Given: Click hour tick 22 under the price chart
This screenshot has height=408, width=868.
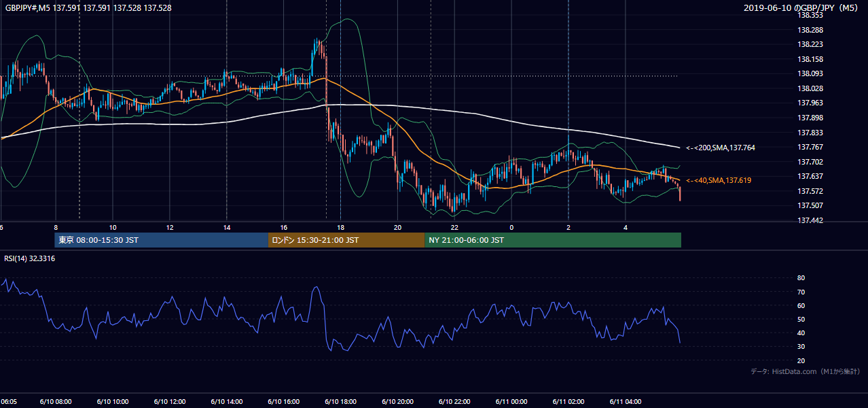Looking at the screenshot, I should point(455,228).
